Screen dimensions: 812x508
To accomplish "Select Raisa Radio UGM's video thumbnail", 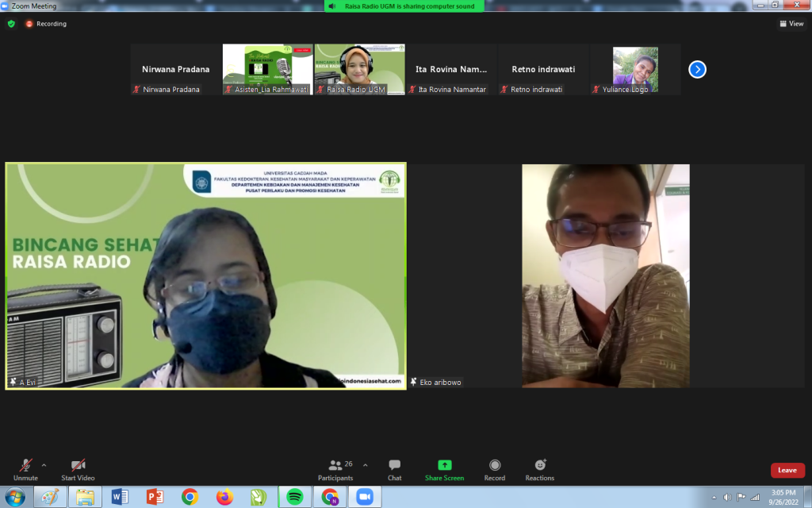I will point(359,69).
